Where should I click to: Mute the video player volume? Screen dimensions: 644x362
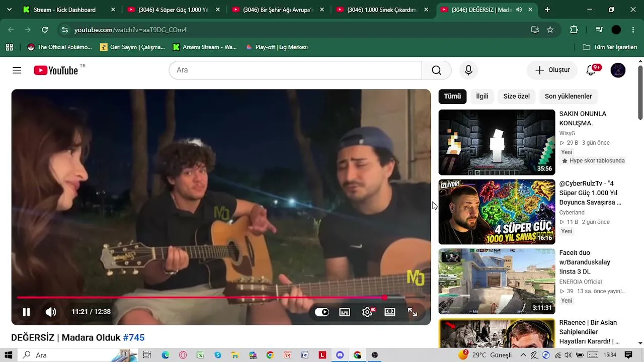pyautogui.click(x=51, y=312)
